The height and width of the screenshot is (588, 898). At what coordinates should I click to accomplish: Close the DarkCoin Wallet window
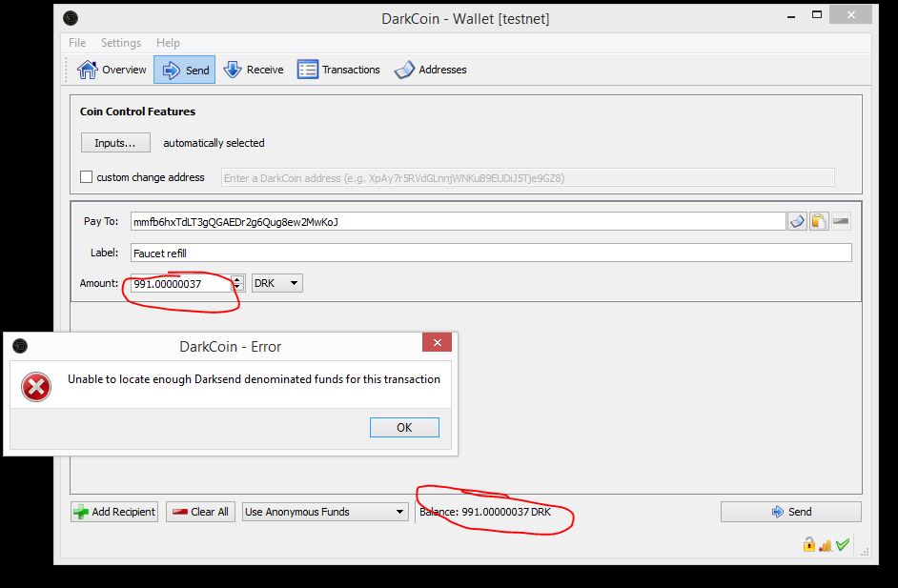point(851,15)
